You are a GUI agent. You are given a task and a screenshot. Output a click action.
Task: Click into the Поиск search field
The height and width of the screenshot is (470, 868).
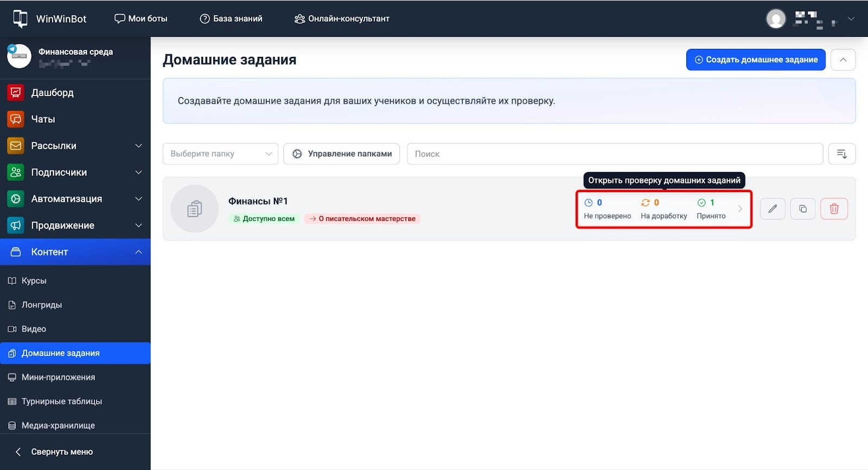tap(615, 154)
